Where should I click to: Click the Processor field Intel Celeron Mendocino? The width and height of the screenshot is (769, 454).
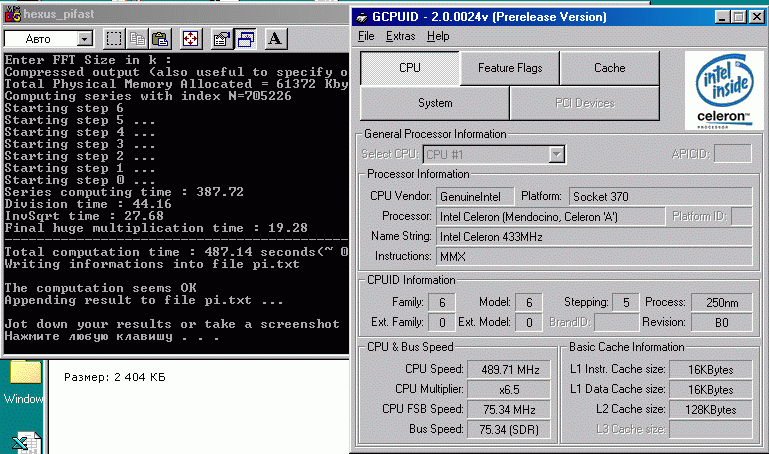tap(551, 217)
